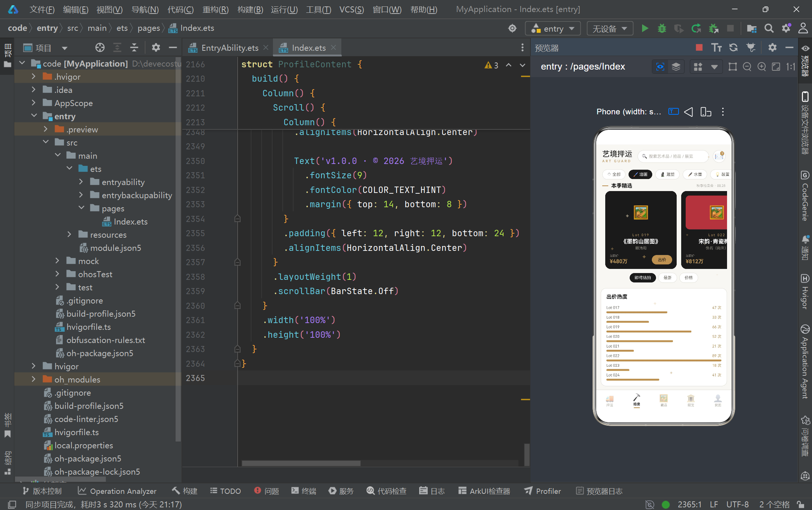Click the Lot 019 bid heat bar

649,331
